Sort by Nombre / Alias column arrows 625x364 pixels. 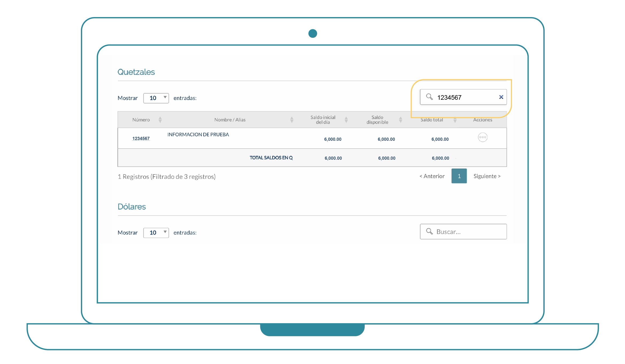coord(292,120)
